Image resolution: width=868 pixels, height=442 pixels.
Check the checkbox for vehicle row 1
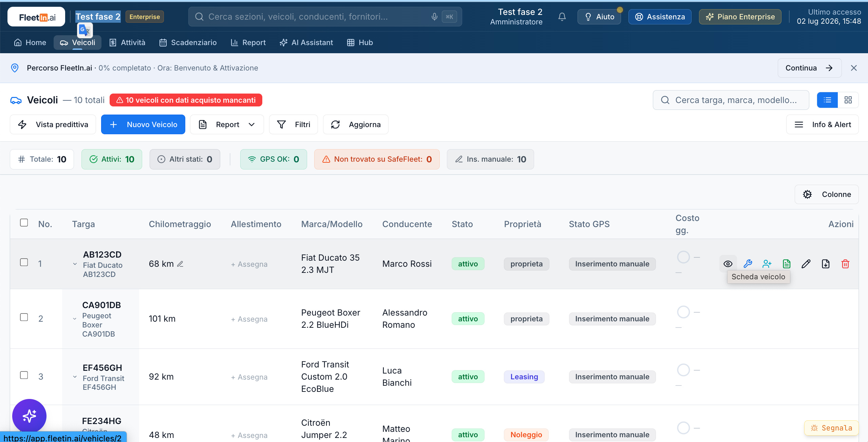24,262
